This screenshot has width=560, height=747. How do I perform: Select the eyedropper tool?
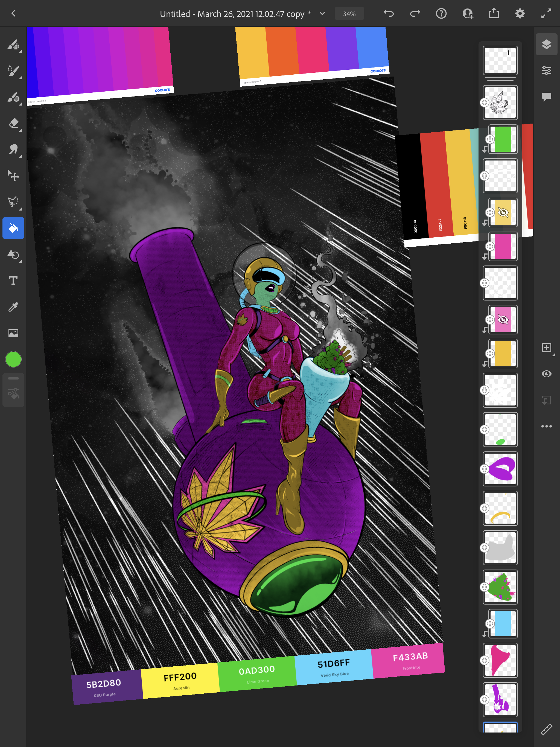click(x=13, y=307)
